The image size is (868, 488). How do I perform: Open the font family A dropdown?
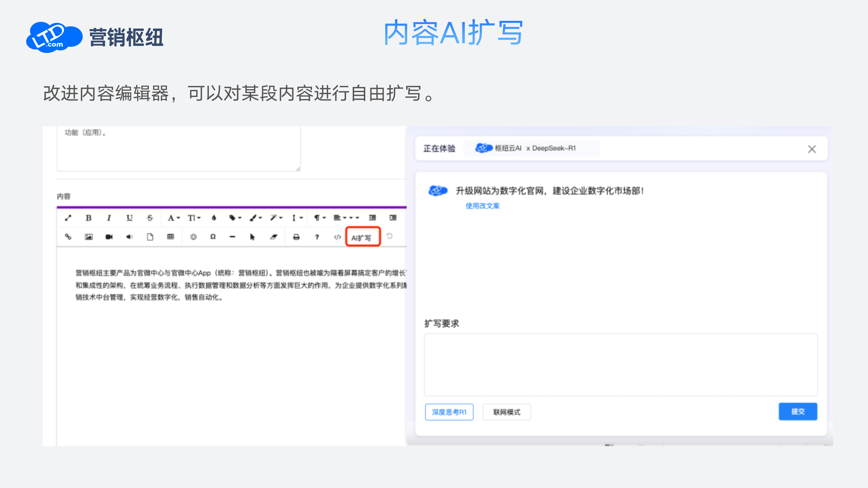174,218
